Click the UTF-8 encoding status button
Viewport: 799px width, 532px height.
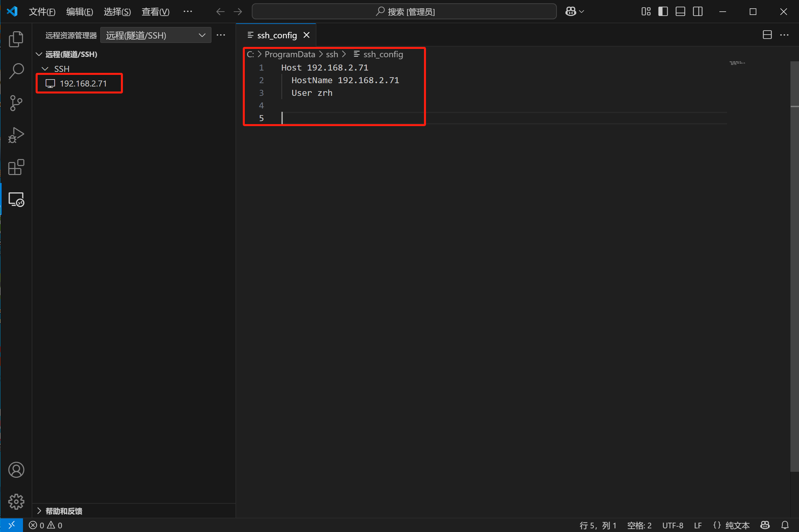coord(672,525)
